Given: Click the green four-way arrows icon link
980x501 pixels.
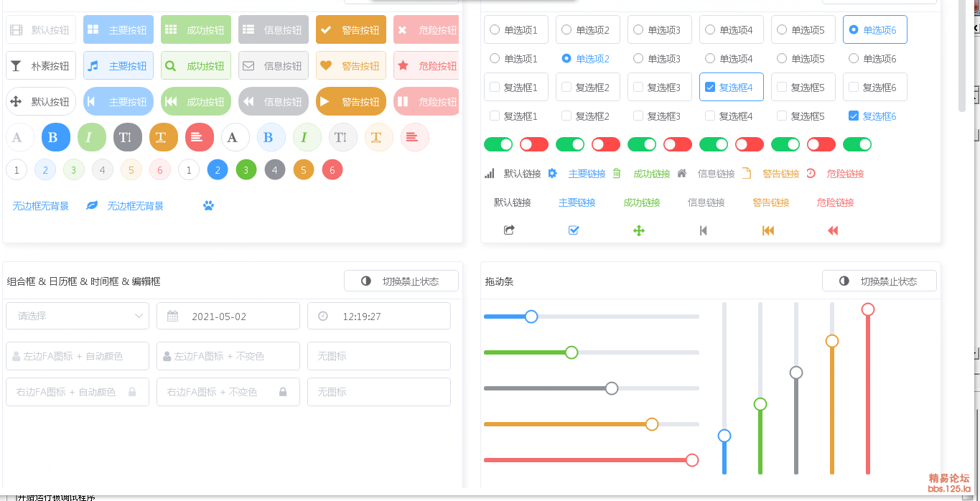Looking at the screenshot, I should click(638, 230).
